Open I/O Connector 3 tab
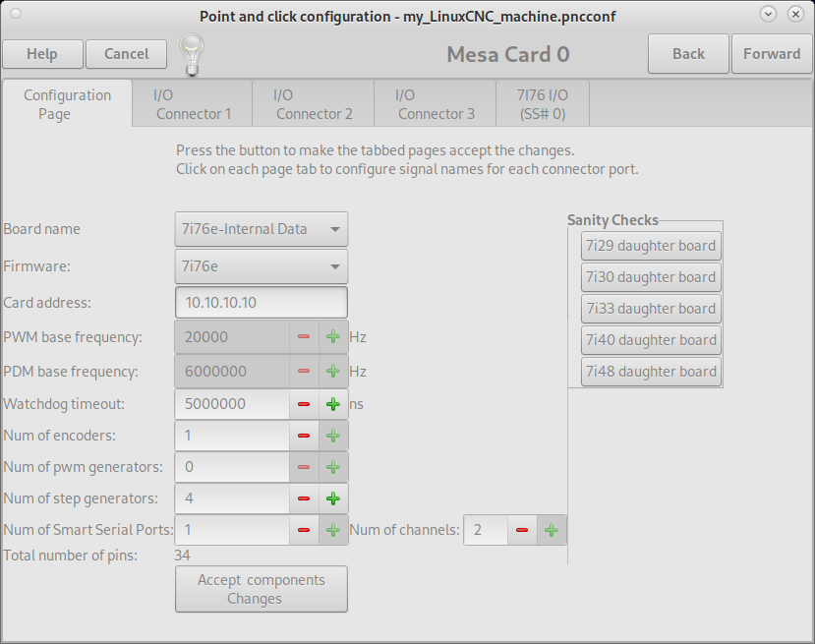The image size is (815, 644). [436, 104]
